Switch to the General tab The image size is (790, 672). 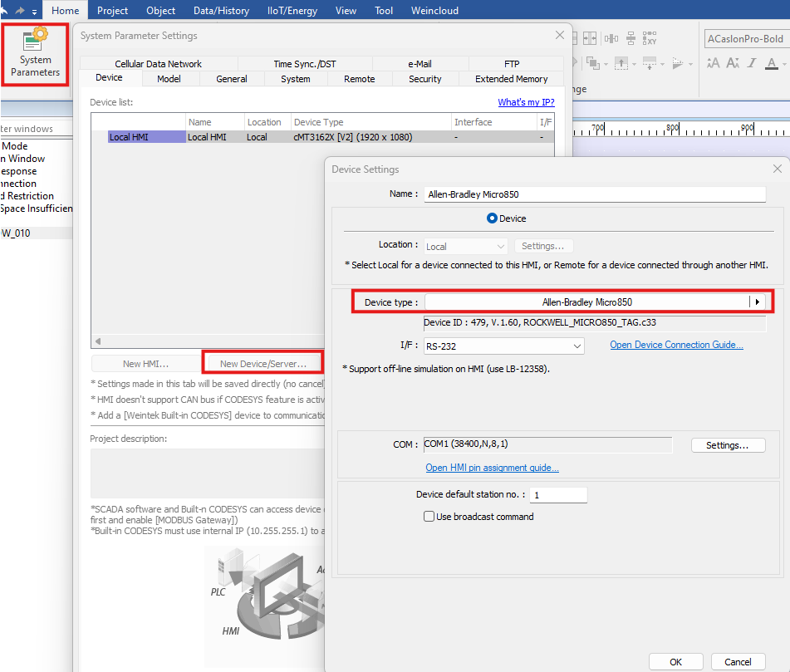232,79
